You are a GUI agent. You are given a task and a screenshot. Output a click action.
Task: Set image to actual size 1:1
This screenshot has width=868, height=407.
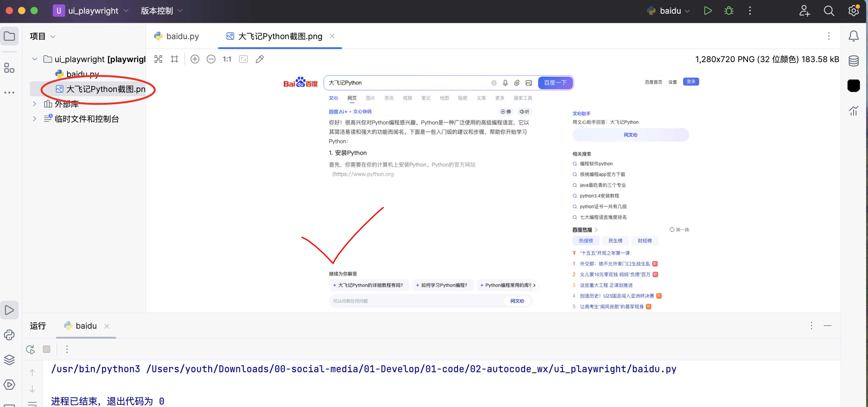[x=227, y=59]
